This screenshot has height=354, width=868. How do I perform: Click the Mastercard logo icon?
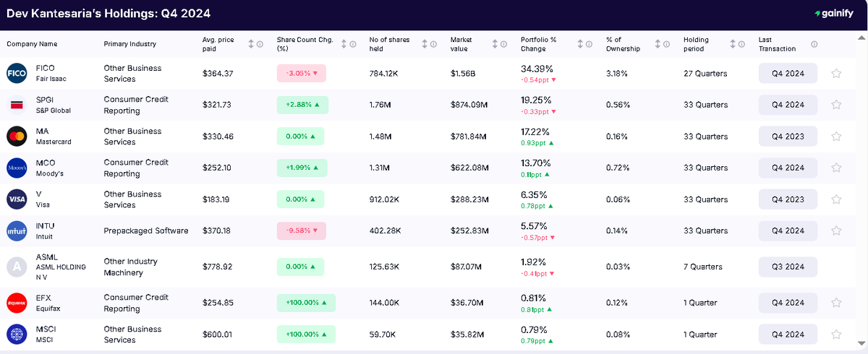pos(17,137)
